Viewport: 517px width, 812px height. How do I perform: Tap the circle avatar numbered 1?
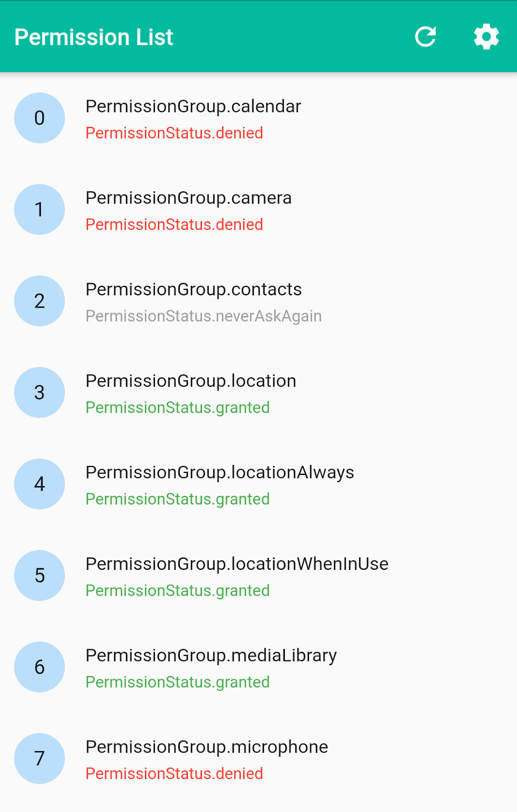(x=40, y=209)
